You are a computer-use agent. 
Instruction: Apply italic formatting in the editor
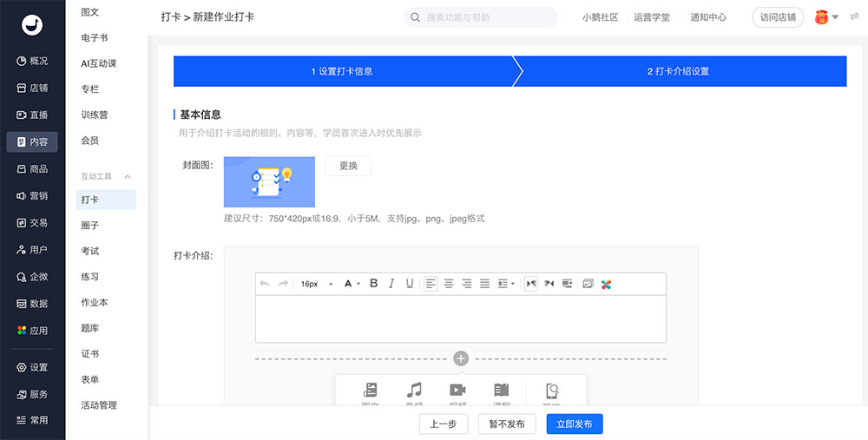(x=391, y=284)
